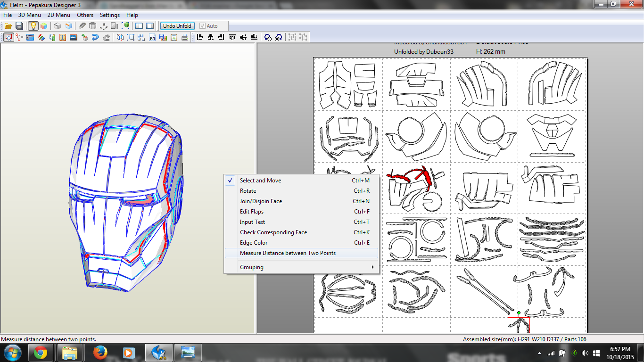Click the ruler measure tool icon
644x362 pixels.
click(x=52, y=37)
